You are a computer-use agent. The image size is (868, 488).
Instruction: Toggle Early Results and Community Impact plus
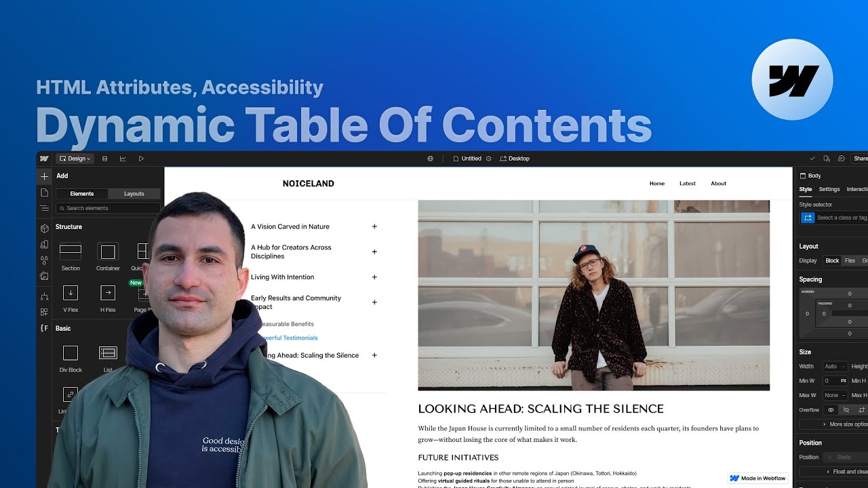click(x=374, y=302)
